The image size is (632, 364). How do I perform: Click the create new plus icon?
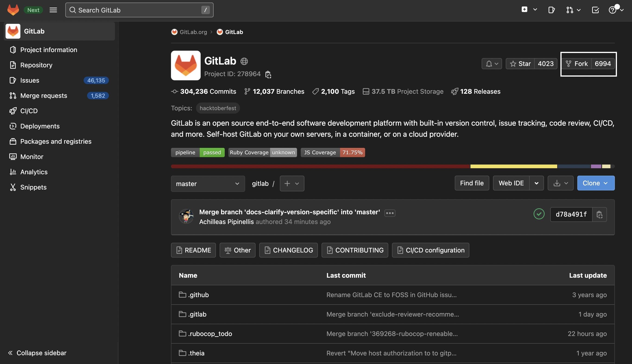524,9
